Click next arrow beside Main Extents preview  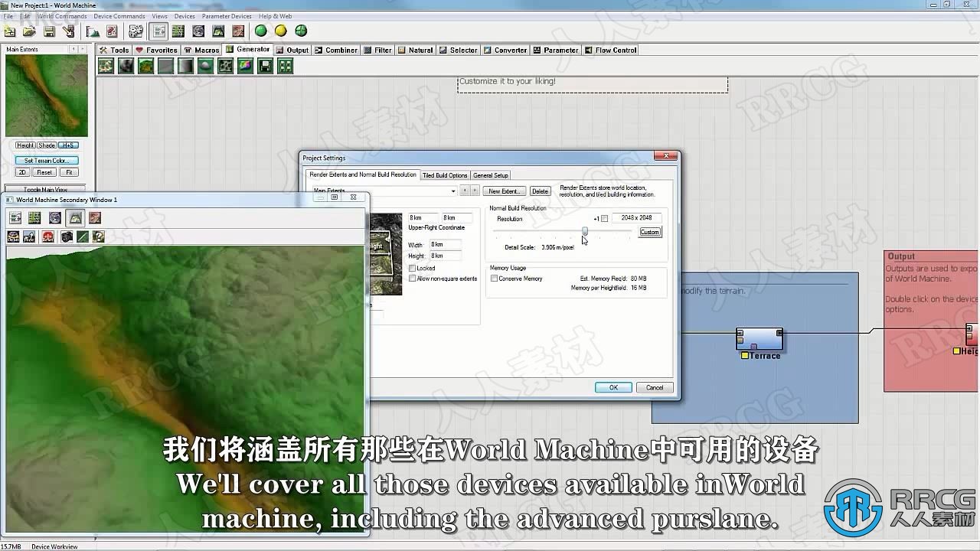83,50
